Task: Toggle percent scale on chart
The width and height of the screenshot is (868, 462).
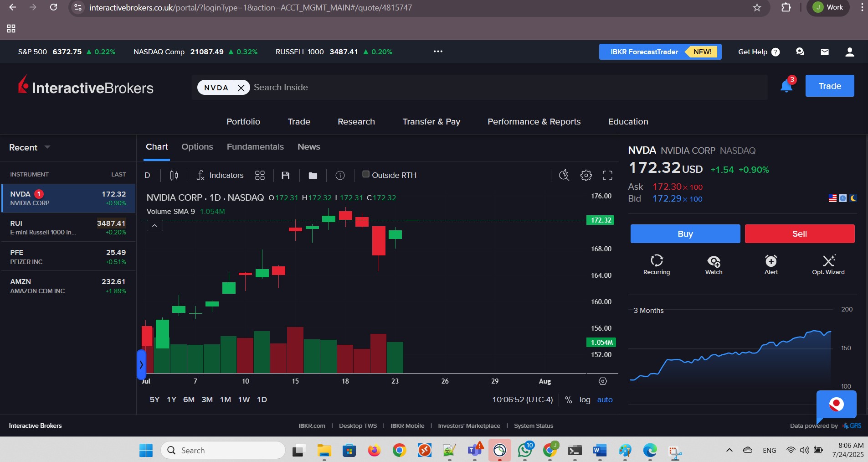Action: (x=568, y=400)
